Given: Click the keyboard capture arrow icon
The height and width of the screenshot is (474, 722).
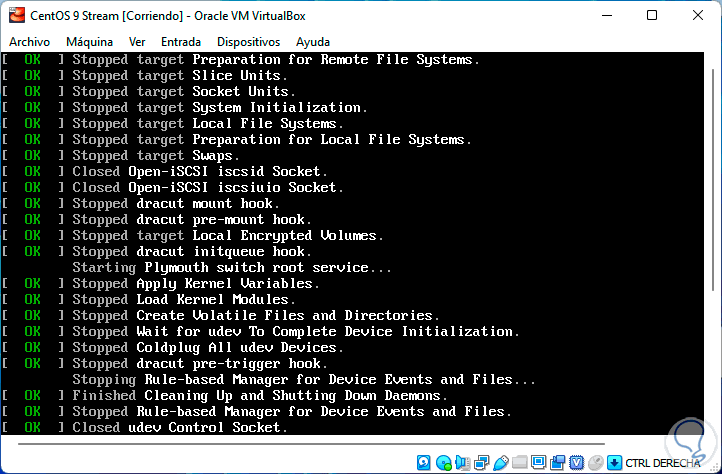Looking at the screenshot, I should point(614,462).
